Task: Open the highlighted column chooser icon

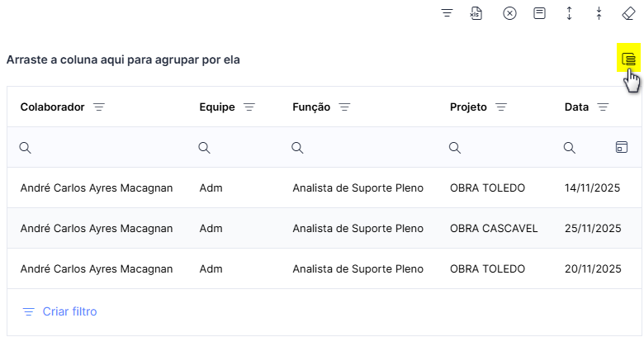Action: click(628, 59)
